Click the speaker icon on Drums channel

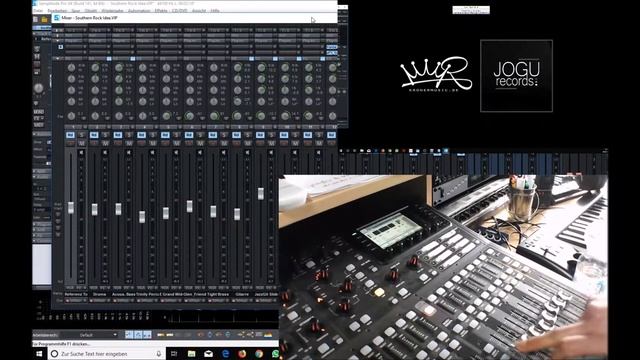click(x=104, y=153)
